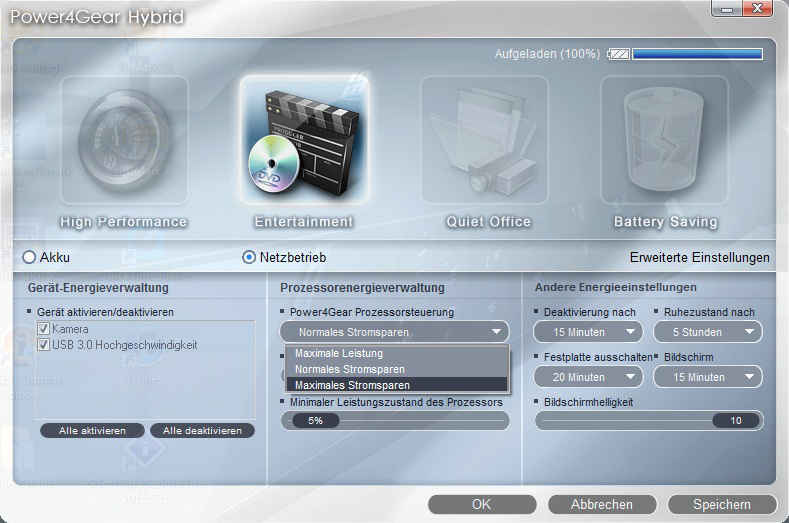Viewport: 789px width, 523px height.
Task: Select Maximales Stromsparen list option
Action: 397,385
